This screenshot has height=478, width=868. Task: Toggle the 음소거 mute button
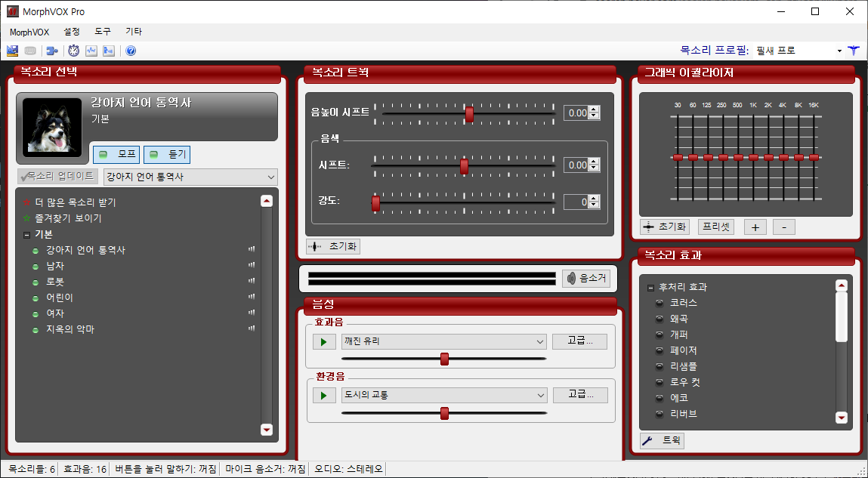coord(586,279)
